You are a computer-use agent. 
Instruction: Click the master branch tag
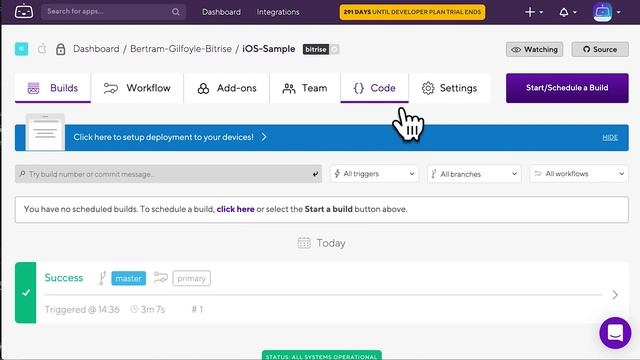[x=129, y=278]
